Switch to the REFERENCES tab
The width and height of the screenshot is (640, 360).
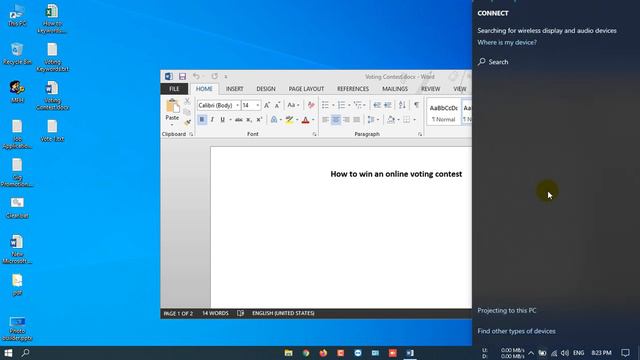coord(353,89)
